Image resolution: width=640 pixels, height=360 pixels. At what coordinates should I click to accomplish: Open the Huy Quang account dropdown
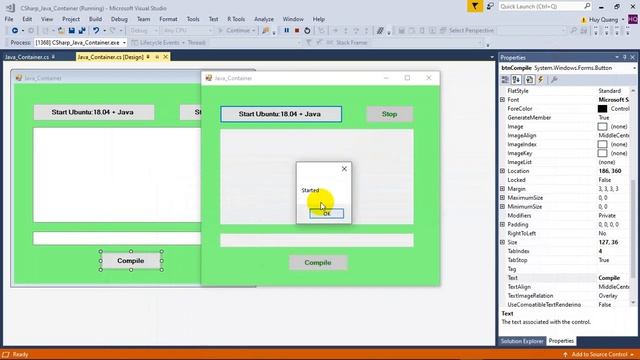tap(623, 20)
